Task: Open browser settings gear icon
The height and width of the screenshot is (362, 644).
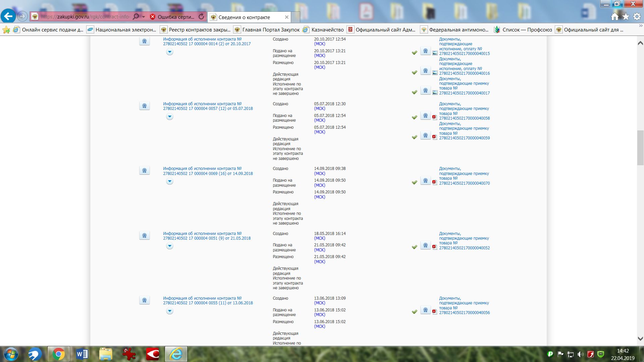Action: point(637,16)
